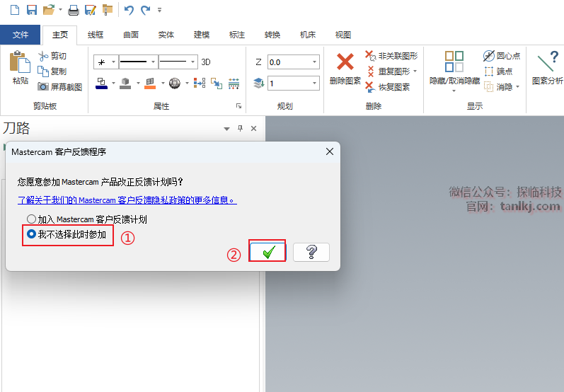Click the Copy (复制) icon
This screenshot has width=564, height=392.
[x=43, y=71]
